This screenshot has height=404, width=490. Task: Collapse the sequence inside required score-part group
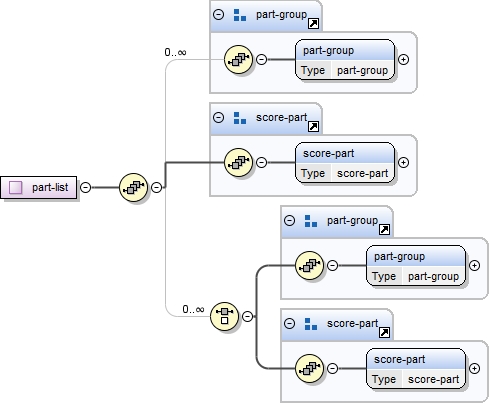[262, 163]
